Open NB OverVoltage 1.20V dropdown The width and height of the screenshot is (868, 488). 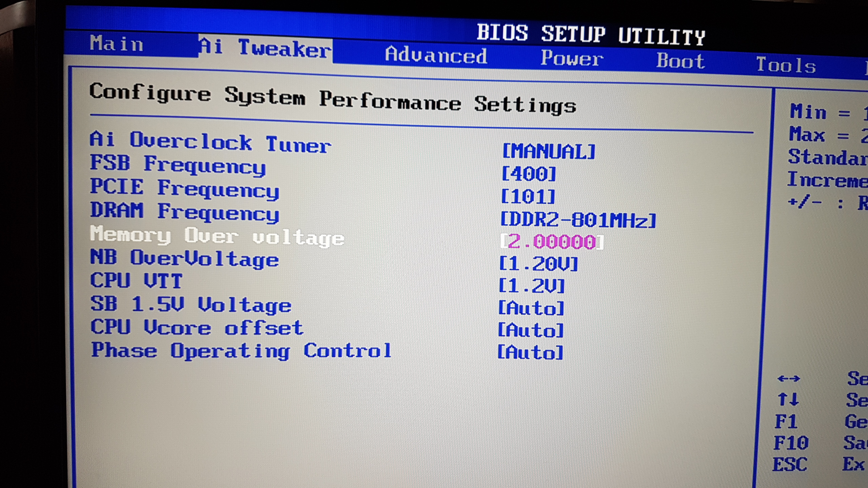pyautogui.click(x=538, y=264)
